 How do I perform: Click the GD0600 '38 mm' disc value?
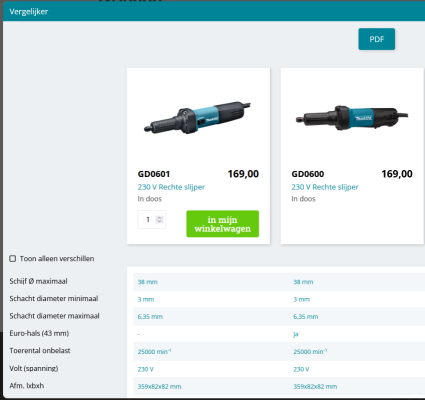[x=303, y=282]
